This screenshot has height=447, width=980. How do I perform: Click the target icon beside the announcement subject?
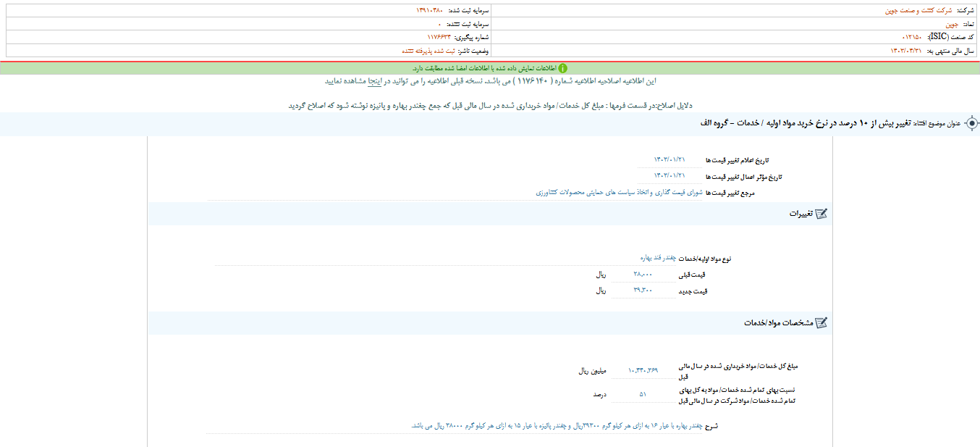click(972, 123)
